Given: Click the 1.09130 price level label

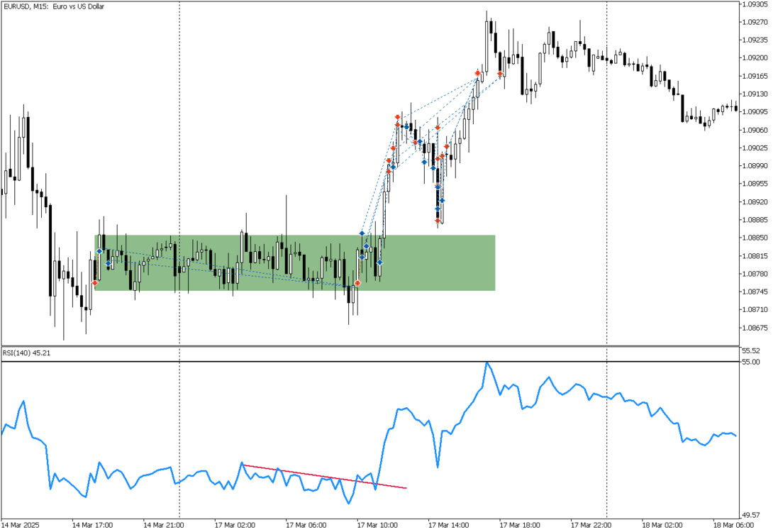Looking at the screenshot, I should click(755, 94).
